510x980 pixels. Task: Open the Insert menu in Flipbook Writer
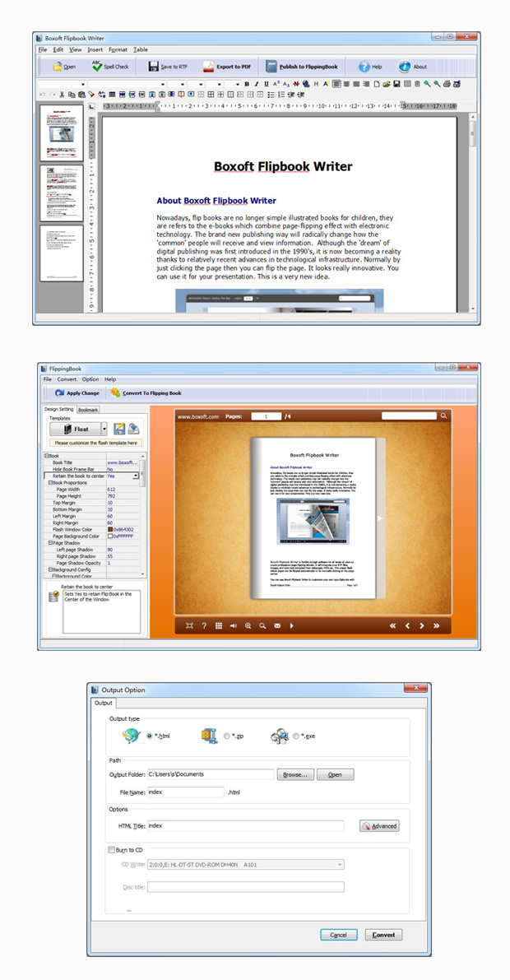coord(95,49)
